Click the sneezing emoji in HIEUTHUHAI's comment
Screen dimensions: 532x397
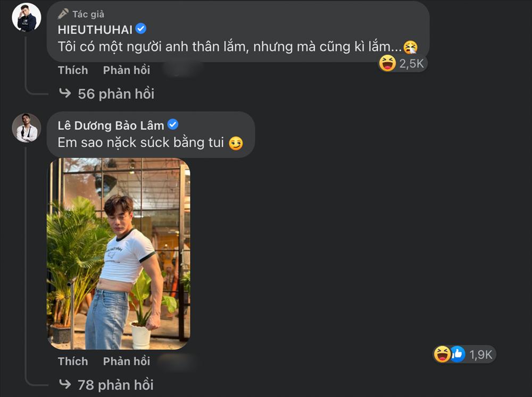(x=411, y=46)
